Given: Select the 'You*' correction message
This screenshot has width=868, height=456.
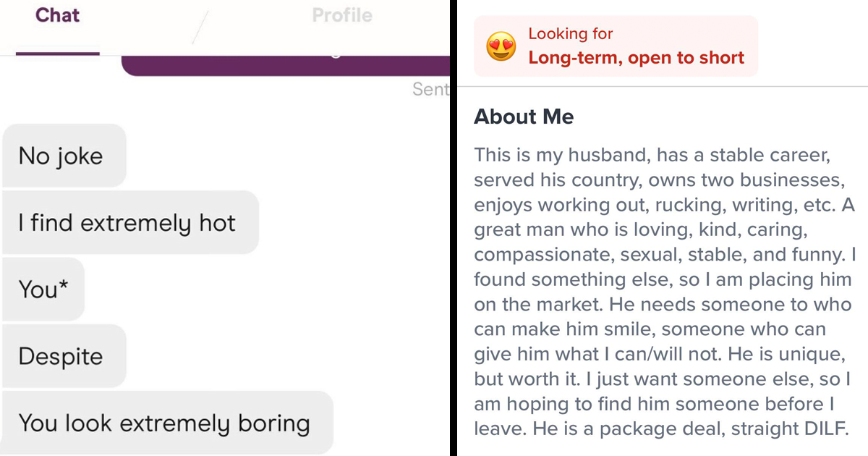Looking at the screenshot, I should [43, 289].
